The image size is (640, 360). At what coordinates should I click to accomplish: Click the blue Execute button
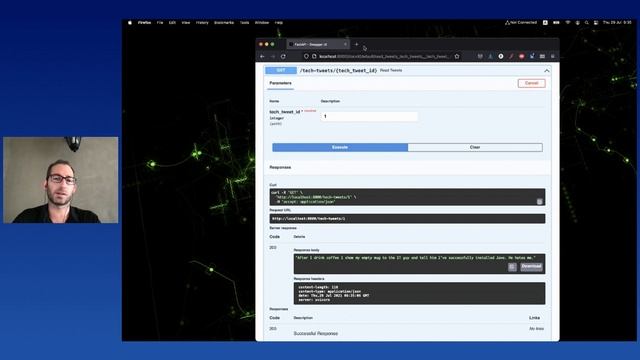(340, 147)
